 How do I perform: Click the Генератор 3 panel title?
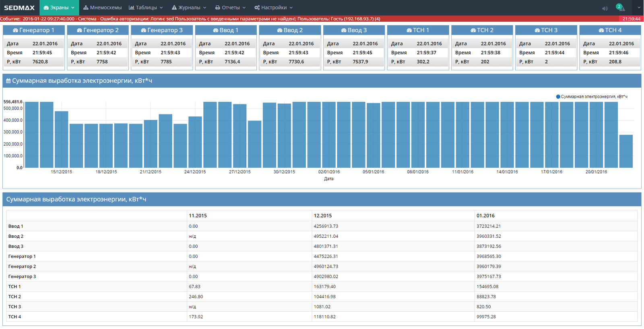click(165, 30)
